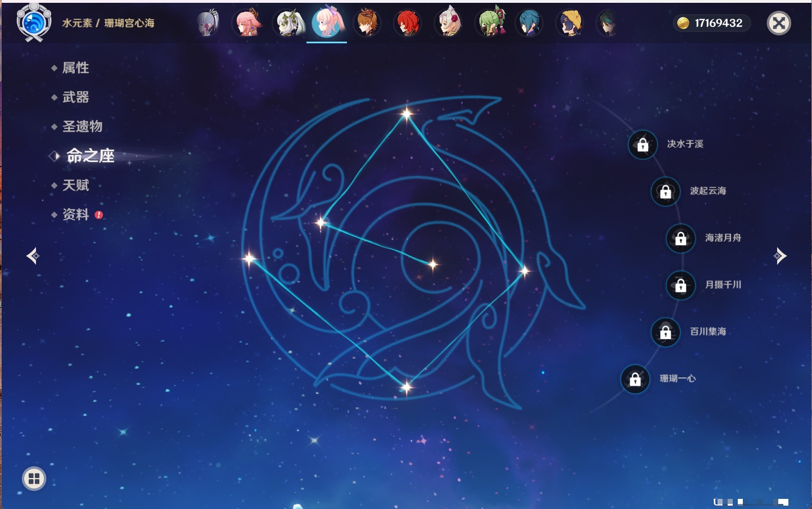The image size is (812, 509).
Task: Select the faded silver-haired character avatar
Action: pyautogui.click(x=207, y=23)
